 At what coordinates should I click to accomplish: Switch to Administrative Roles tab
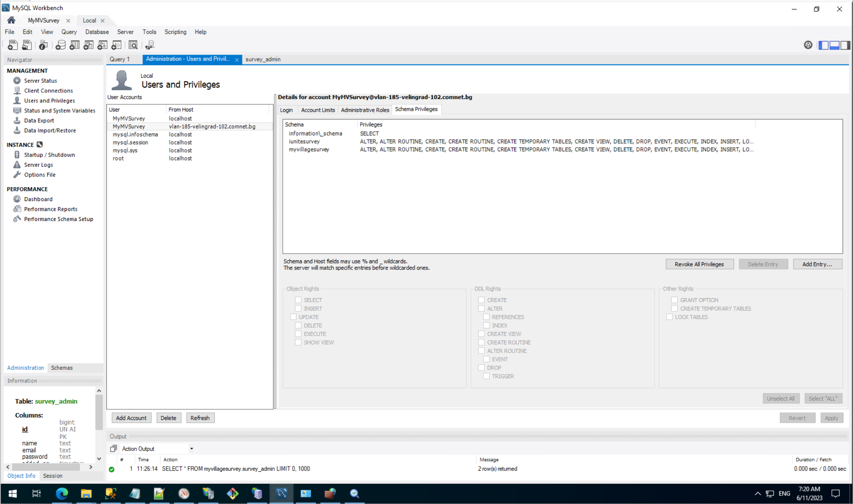pyautogui.click(x=364, y=110)
